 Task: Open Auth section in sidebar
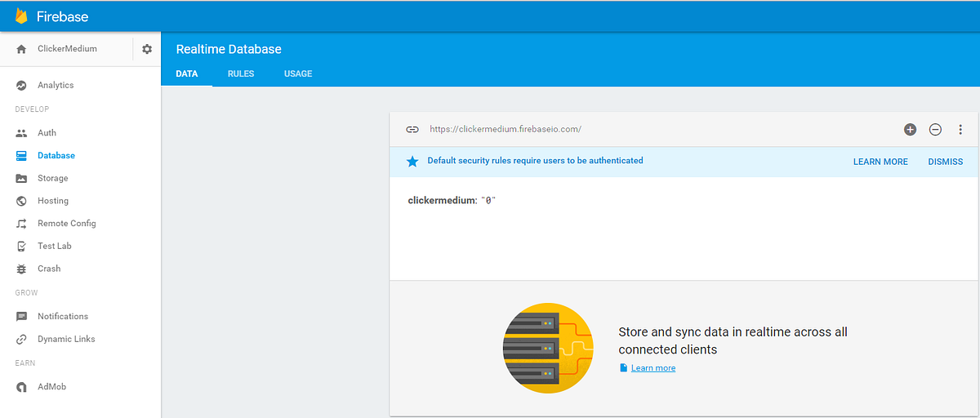(47, 133)
